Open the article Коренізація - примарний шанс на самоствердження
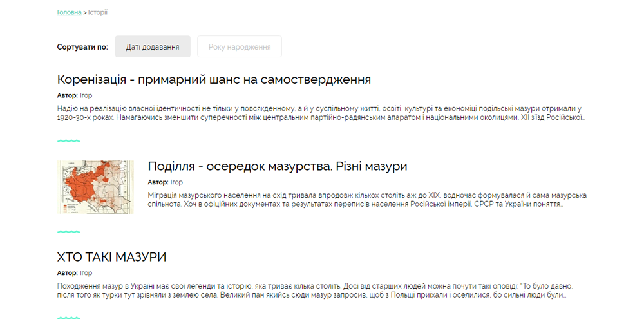The image size is (644, 333). pos(214,79)
